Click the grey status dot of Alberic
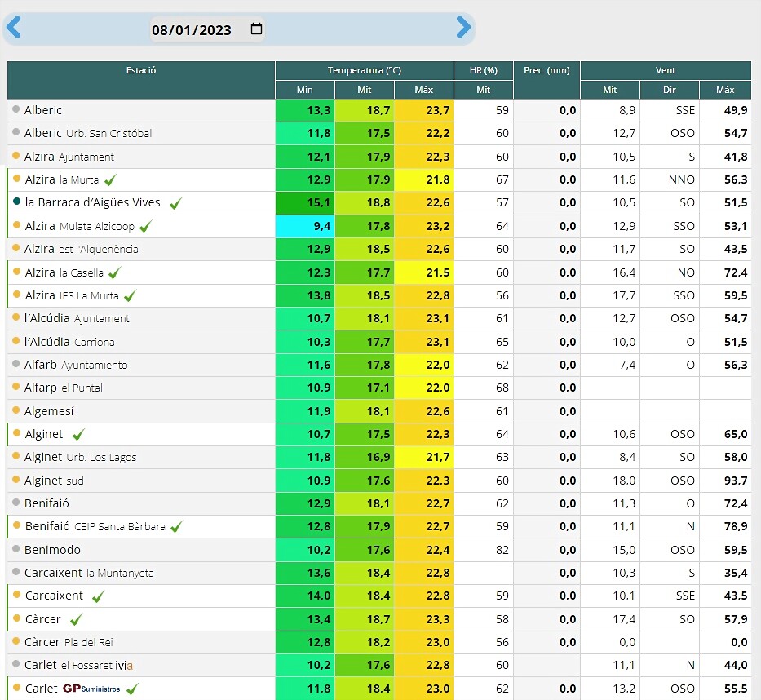Image resolution: width=761 pixels, height=700 pixels. click(16, 109)
